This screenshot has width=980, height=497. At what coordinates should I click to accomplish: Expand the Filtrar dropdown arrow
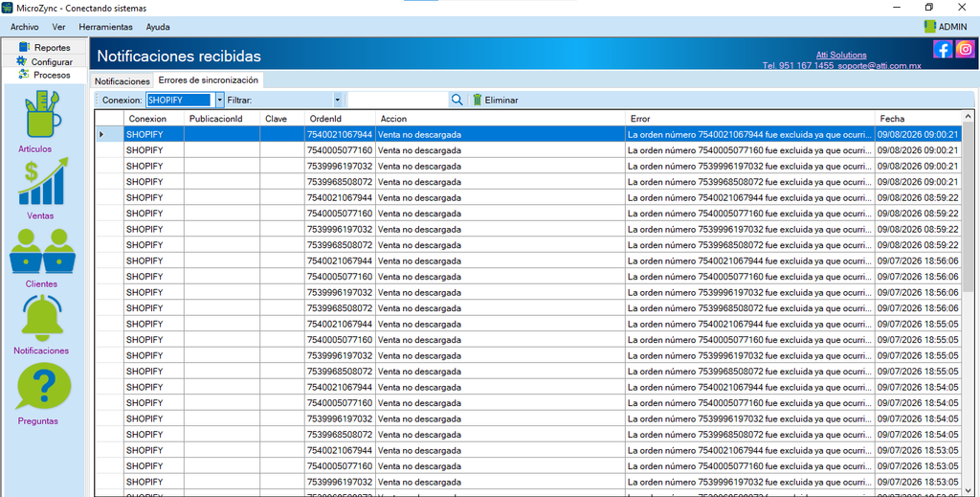338,100
